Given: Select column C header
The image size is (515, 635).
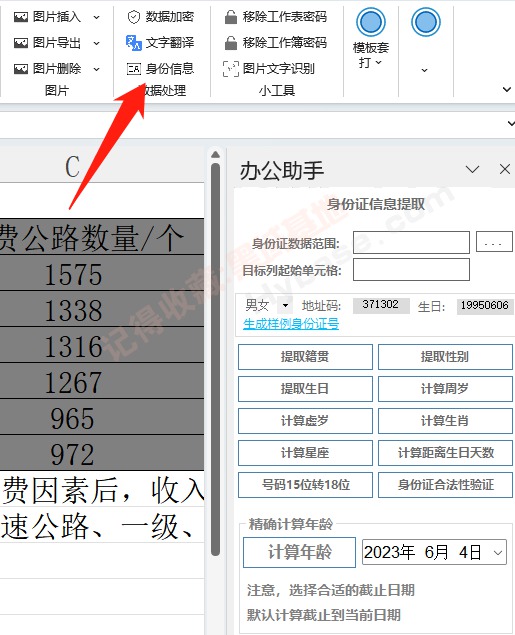Looking at the screenshot, I should point(102,167).
